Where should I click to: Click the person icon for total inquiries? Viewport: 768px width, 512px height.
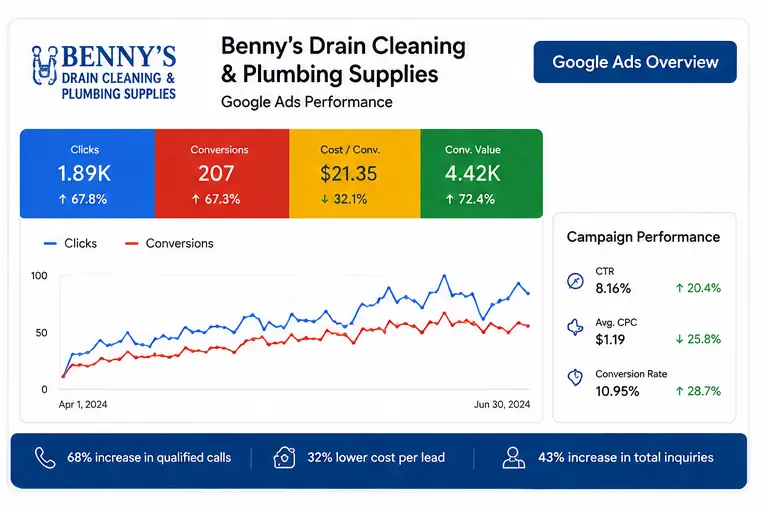tap(513, 458)
